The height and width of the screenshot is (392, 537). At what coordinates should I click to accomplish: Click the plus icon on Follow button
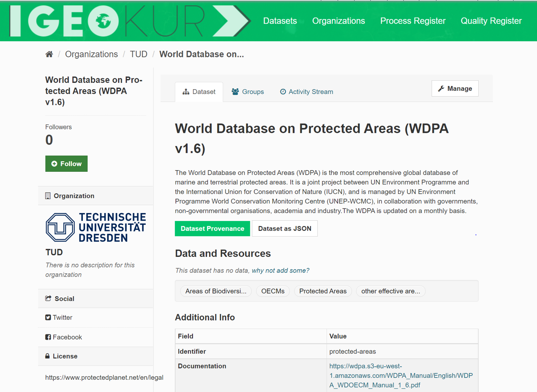point(54,164)
